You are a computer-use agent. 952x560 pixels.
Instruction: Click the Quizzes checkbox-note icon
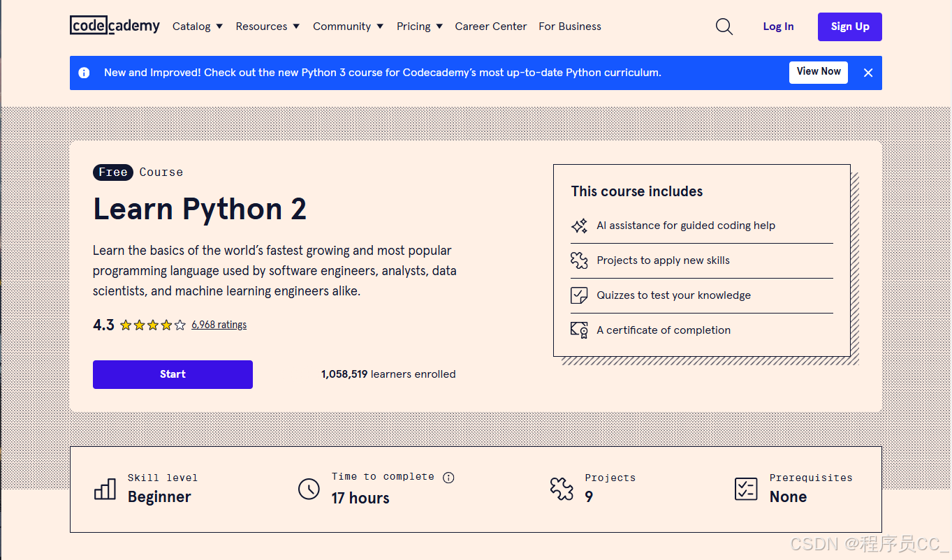coord(579,295)
